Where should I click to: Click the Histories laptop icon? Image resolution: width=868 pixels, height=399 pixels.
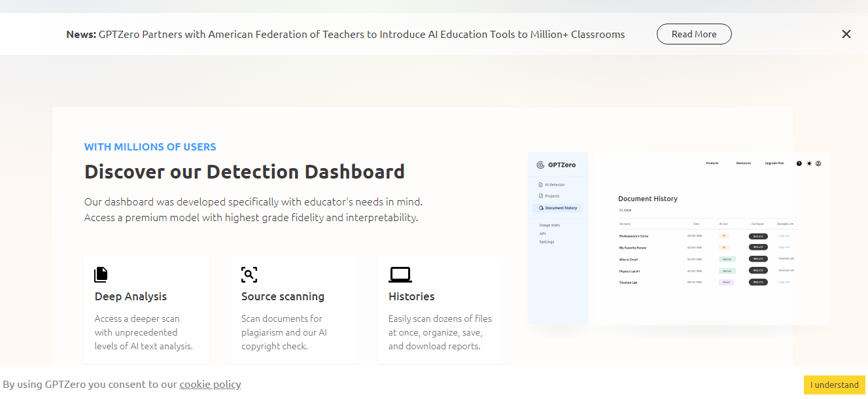point(400,274)
